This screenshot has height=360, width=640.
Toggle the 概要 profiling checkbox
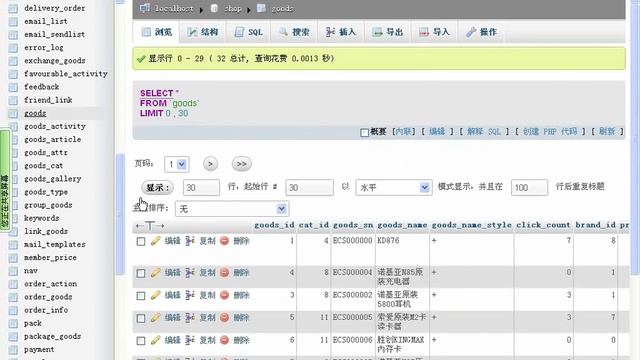(x=364, y=132)
